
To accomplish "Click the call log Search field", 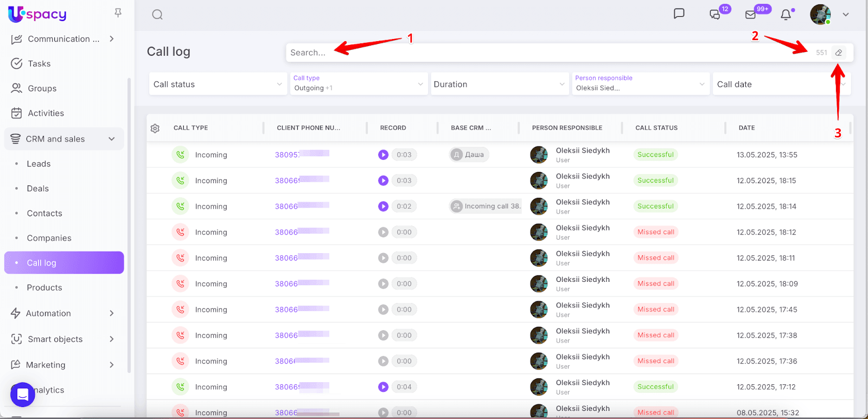I will [542, 53].
